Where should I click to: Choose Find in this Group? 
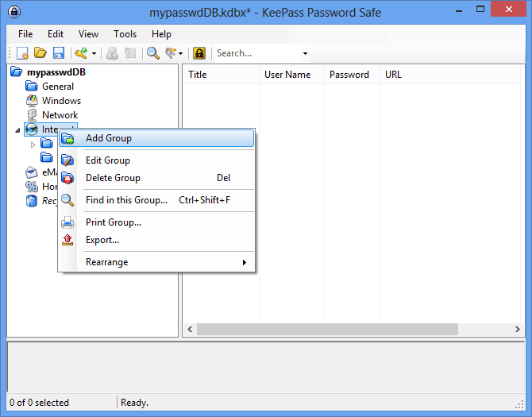156,200
